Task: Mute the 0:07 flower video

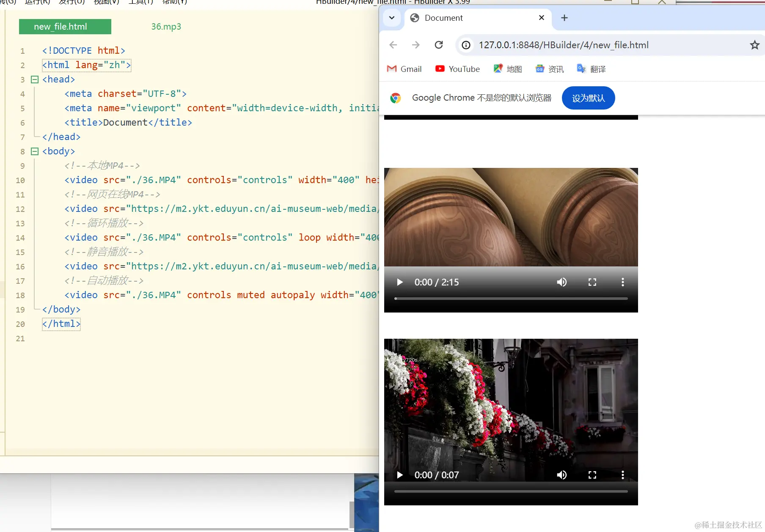Action: 561,475
